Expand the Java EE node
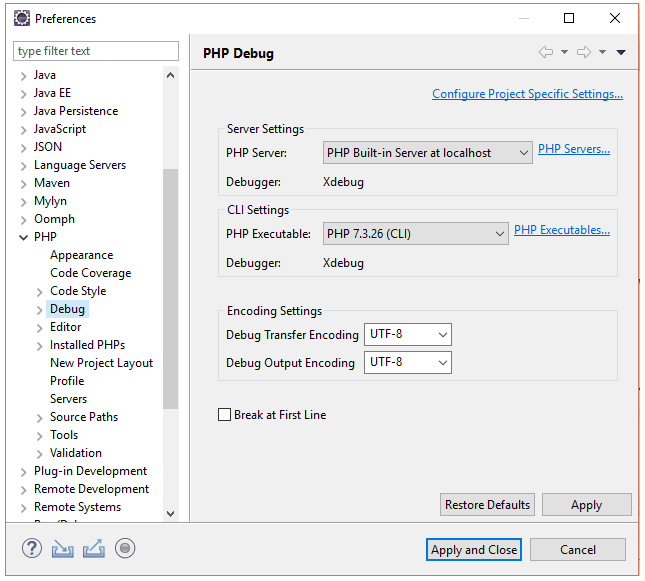 (x=23, y=94)
